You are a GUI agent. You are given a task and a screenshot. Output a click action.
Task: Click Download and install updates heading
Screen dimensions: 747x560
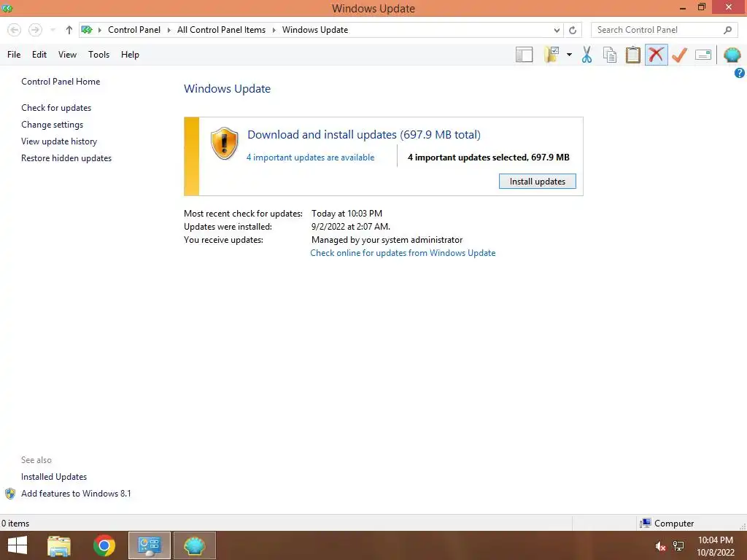coord(364,135)
